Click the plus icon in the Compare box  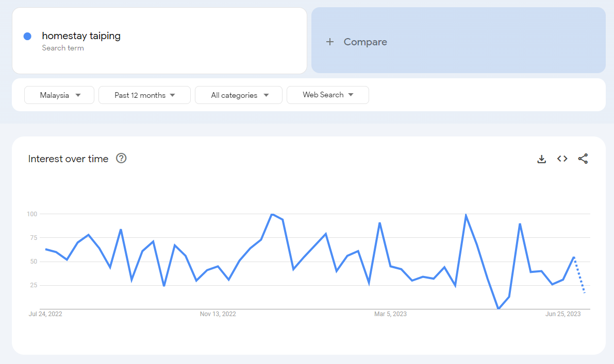tap(330, 42)
